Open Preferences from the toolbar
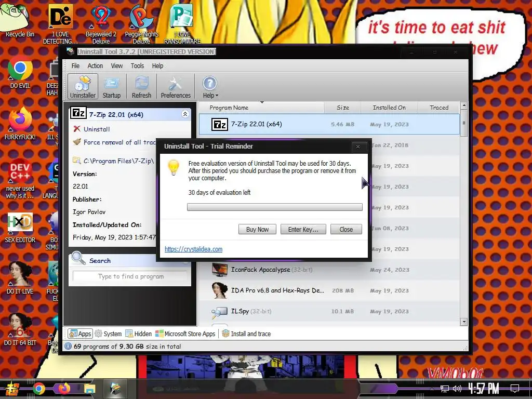The image size is (532, 399). [176, 87]
